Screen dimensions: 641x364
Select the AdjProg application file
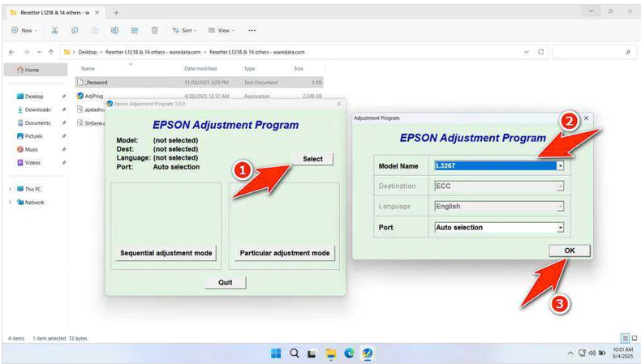pos(93,96)
